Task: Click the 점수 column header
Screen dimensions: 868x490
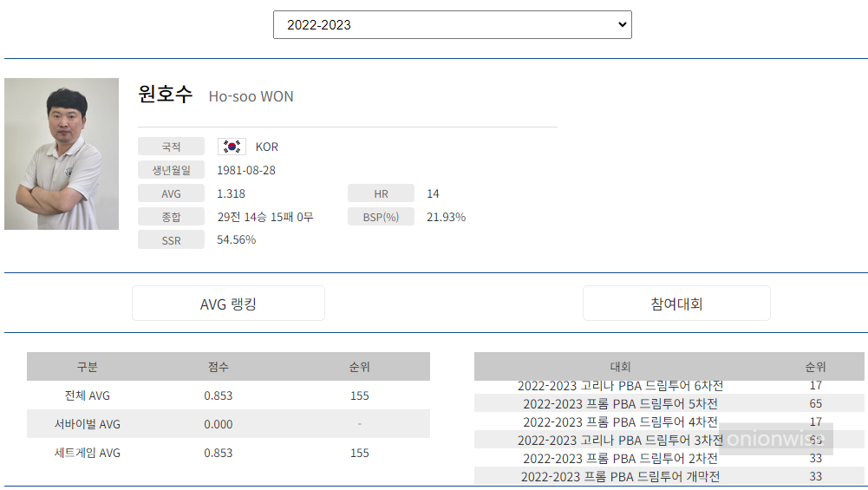Action: (219, 367)
